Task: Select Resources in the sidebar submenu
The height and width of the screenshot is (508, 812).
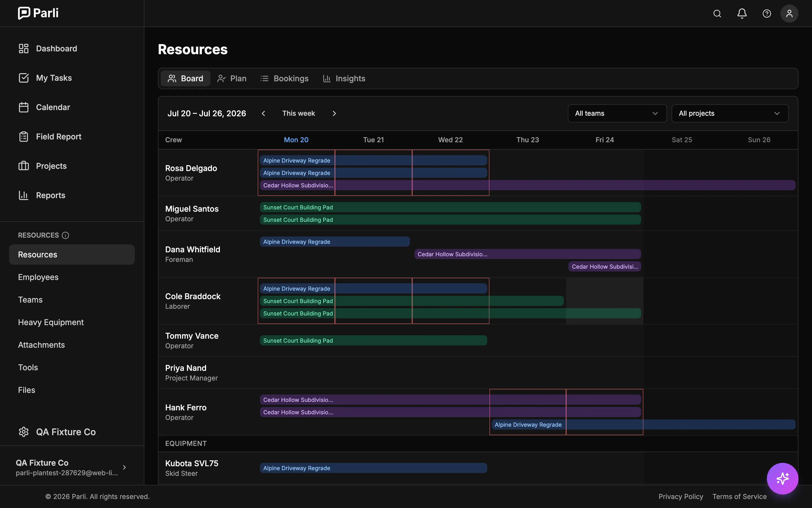Action: tap(72, 254)
